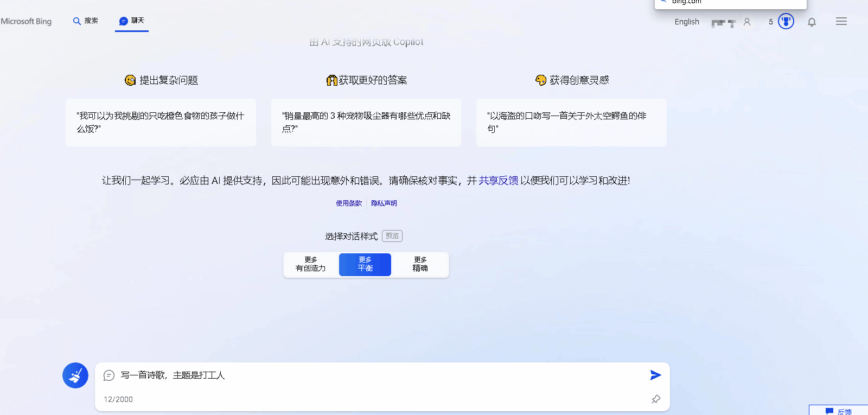Send the message with arrow icon
Screen dimensions: 868x415
[655, 375]
